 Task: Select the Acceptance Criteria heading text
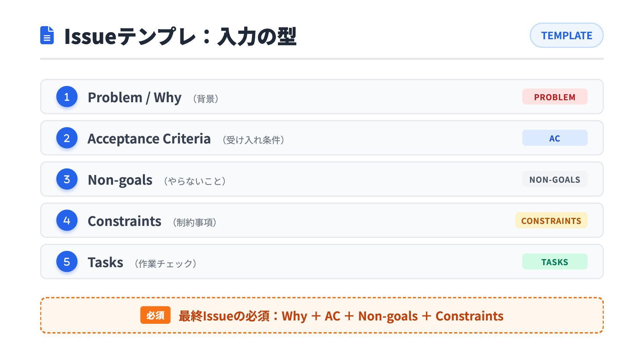(149, 139)
